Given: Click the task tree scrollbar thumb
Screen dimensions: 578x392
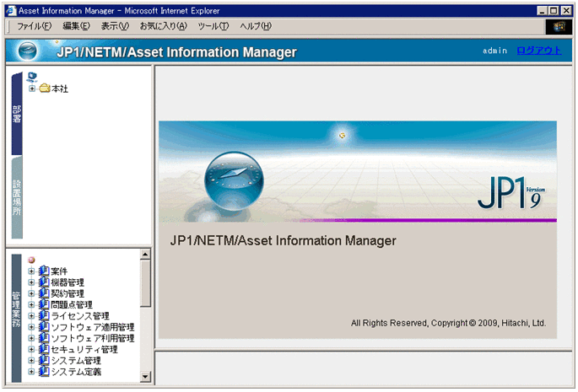Looking at the screenshot, I should coord(146,283).
